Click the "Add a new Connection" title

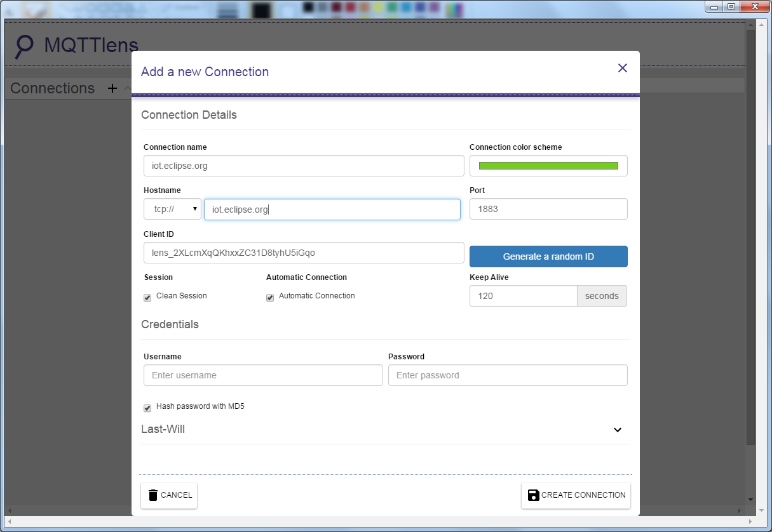point(205,72)
